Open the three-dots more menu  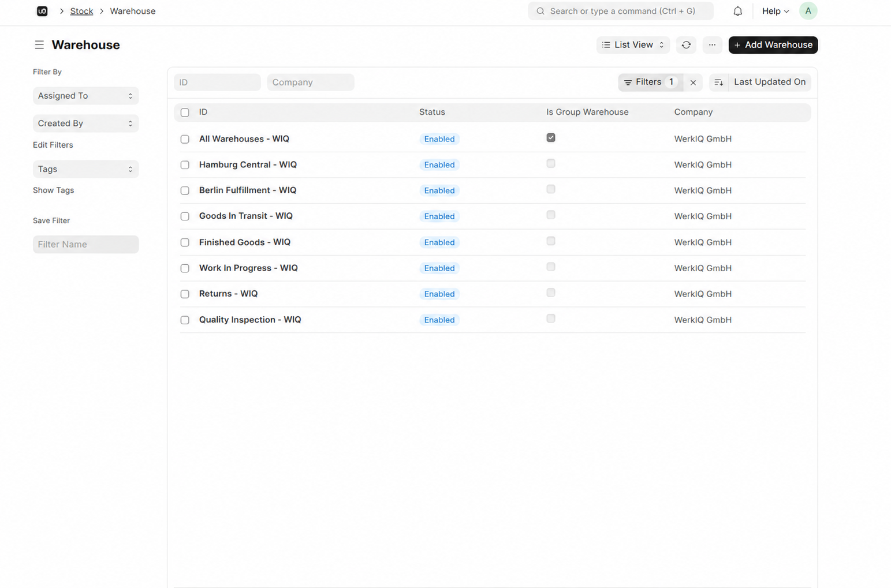point(712,45)
